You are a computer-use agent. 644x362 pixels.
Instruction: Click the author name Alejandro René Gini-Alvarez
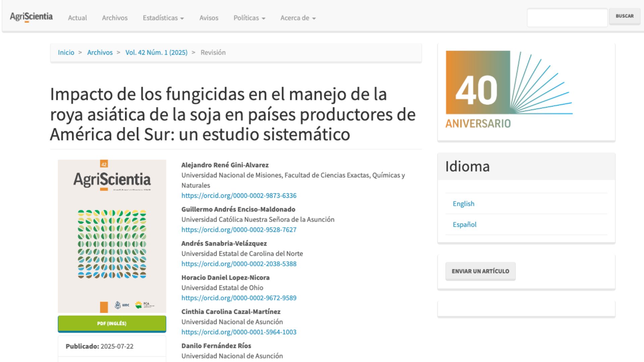point(225,165)
